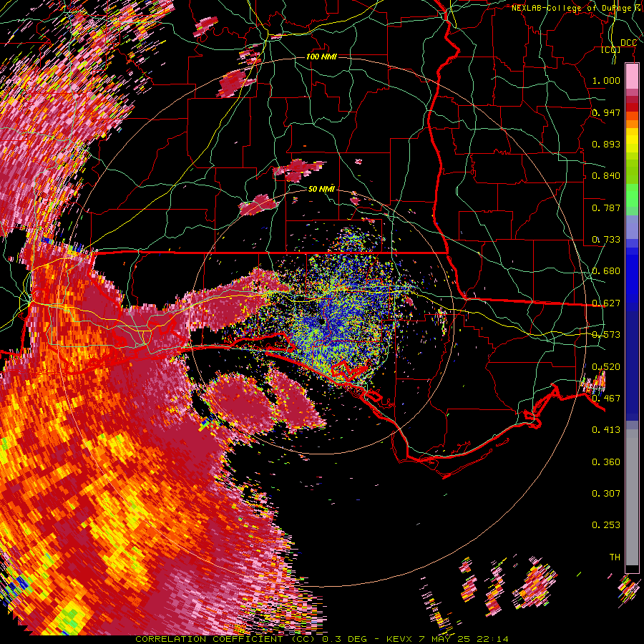
Task: Click the [CC] units label above the scale
Action: point(611,50)
